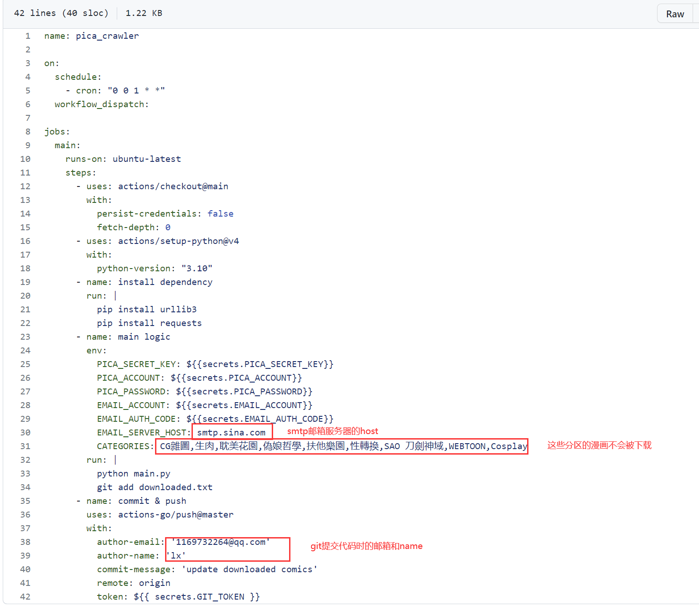Select line number 12
The width and height of the screenshot is (699, 616).
point(26,186)
